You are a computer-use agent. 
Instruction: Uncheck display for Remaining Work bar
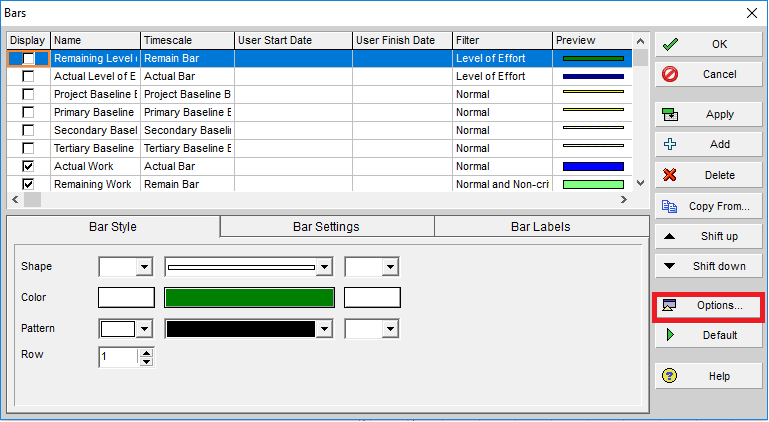click(x=28, y=184)
